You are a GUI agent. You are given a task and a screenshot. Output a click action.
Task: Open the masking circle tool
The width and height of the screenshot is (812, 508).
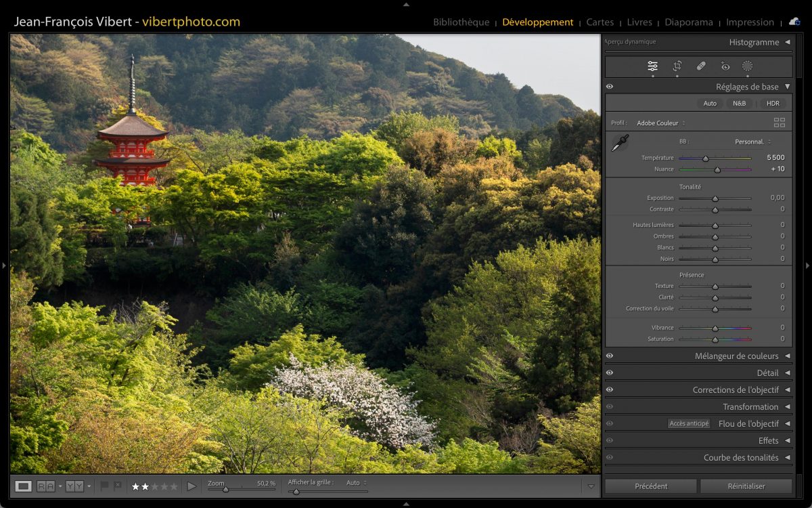747,66
